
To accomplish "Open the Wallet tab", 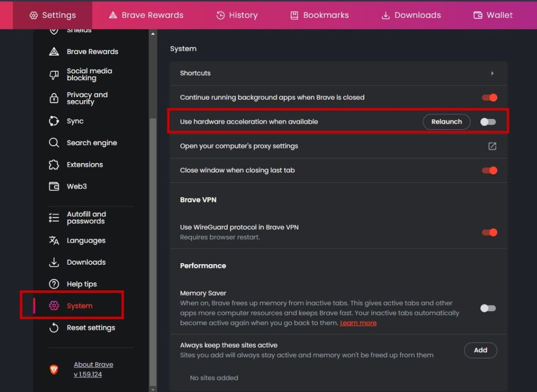I will click(x=493, y=15).
